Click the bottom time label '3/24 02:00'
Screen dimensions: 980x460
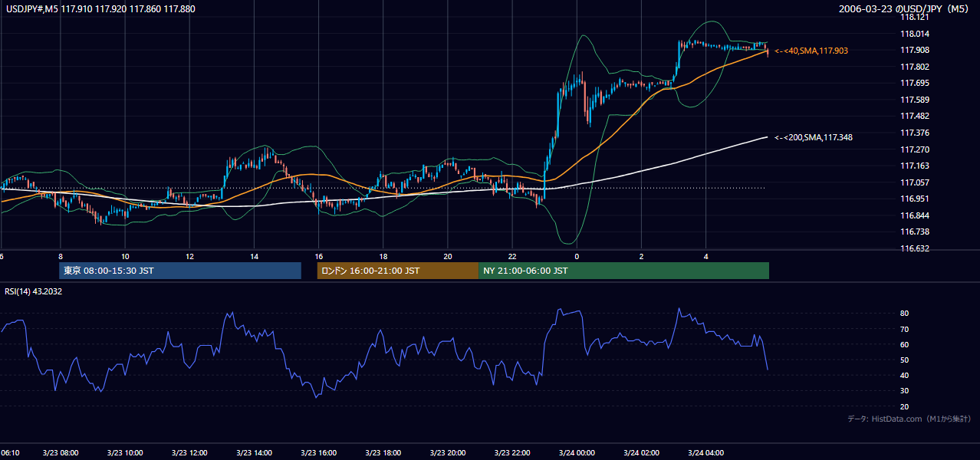point(641,453)
